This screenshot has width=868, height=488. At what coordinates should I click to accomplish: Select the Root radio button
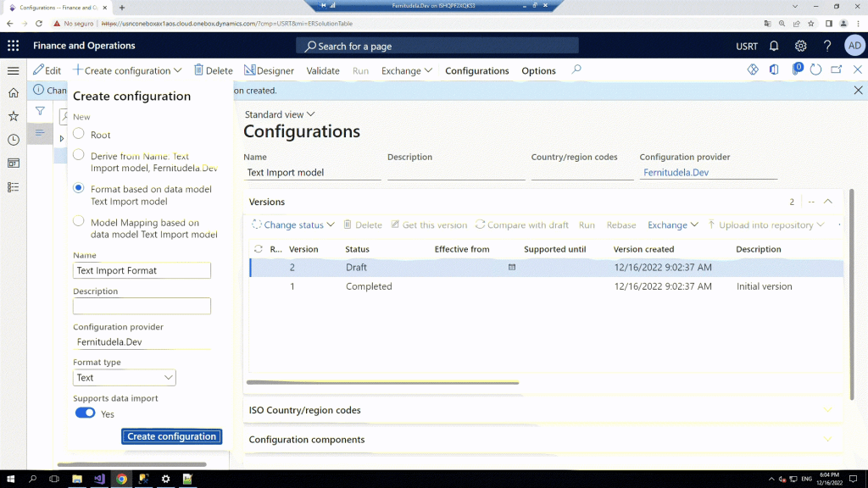79,134
